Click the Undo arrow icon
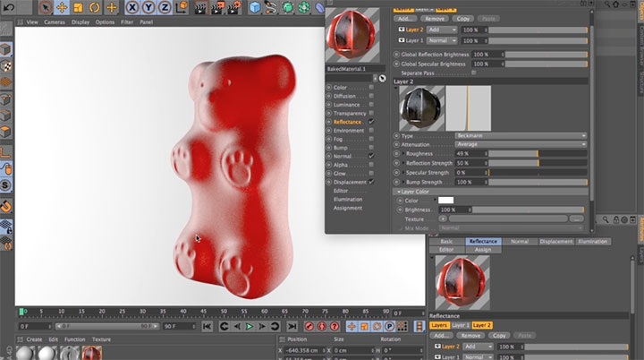Screen dimensions: 644x360 tap(9, 7)
